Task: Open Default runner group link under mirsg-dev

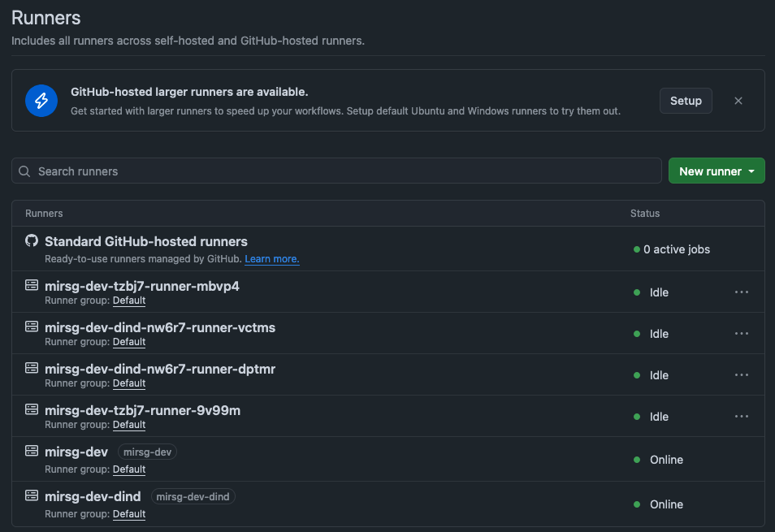Action: coord(128,469)
